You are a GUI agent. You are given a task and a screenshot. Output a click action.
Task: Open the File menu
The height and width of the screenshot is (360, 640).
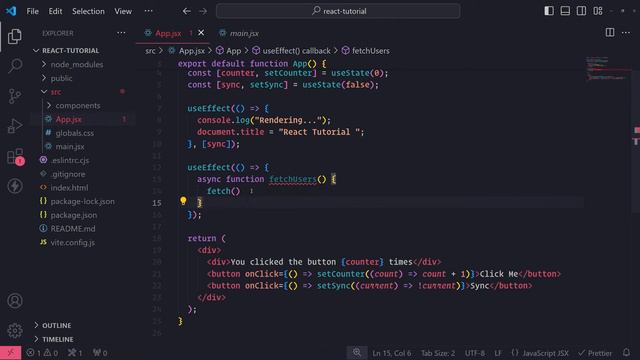click(33, 11)
